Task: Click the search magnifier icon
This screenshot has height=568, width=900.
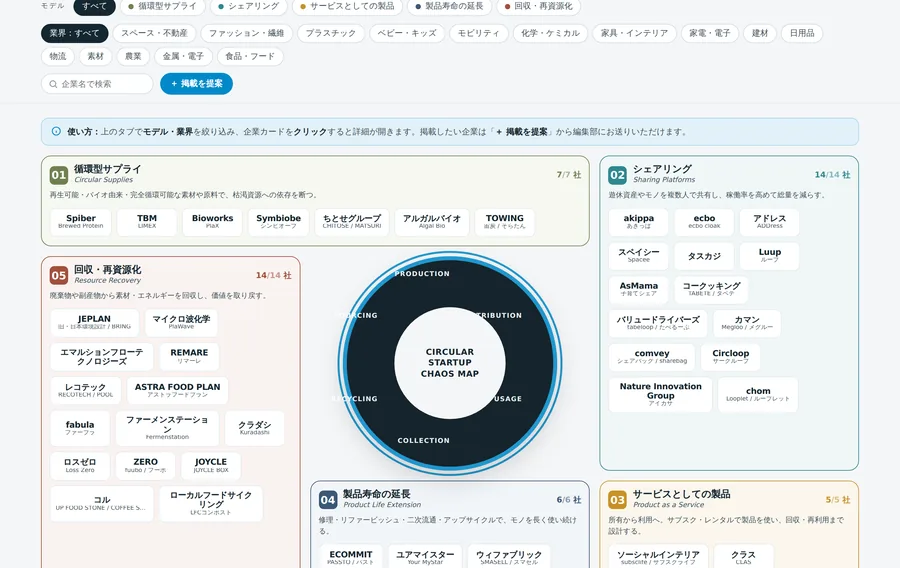Action: pyautogui.click(x=53, y=84)
